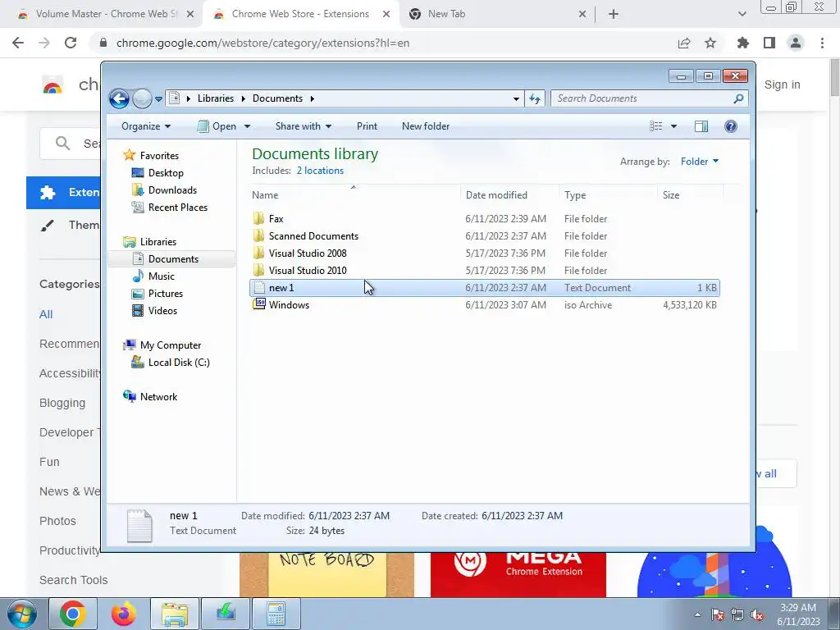Screen dimensions: 840x630
Task: Open Calculator from the taskbar
Action: point(276,614)
